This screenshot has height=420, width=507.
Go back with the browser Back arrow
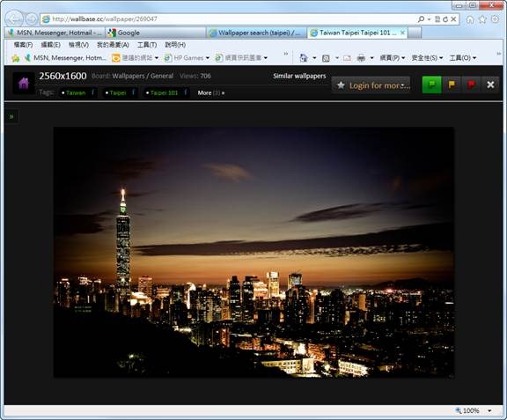point(14,19)
